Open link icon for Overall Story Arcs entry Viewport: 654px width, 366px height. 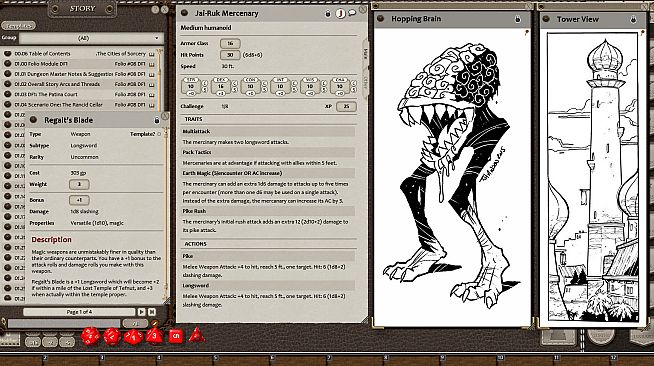(x=7, y=84)
